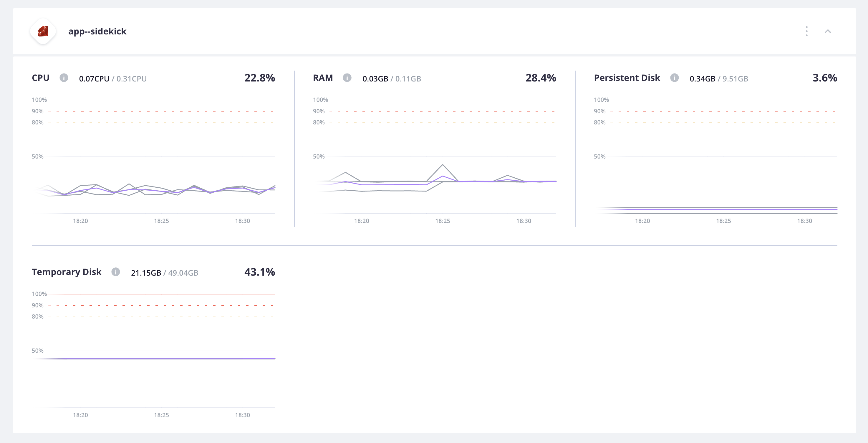Image resolution: width=868 pixels, height=443 pixels.
Task: Click the 18:25 label on the CPU chart
Action: pyautogui.click(x=161, y=221)
